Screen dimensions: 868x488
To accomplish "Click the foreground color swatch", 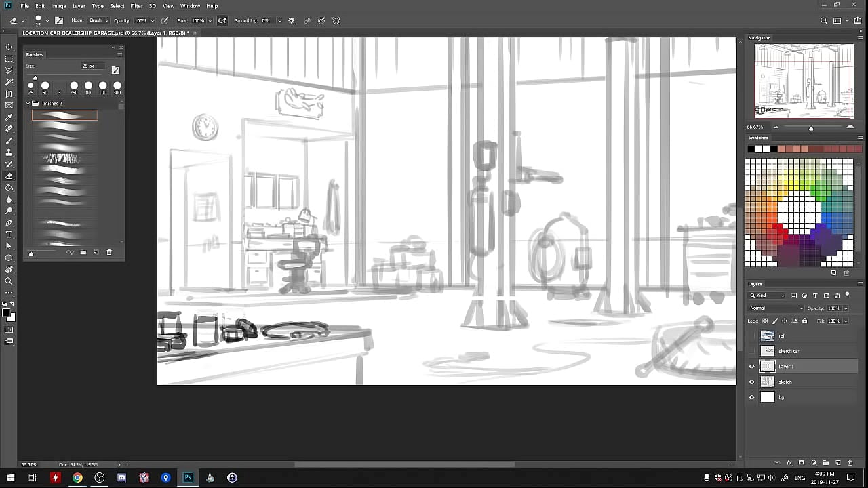I will click(x=6, y=313).
